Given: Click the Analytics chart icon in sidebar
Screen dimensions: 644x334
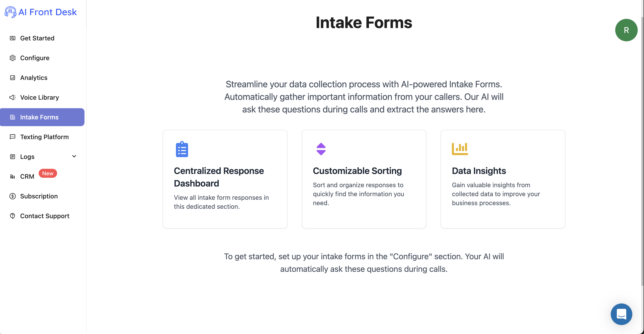Looking at the screenshot, I should (13, 78).
